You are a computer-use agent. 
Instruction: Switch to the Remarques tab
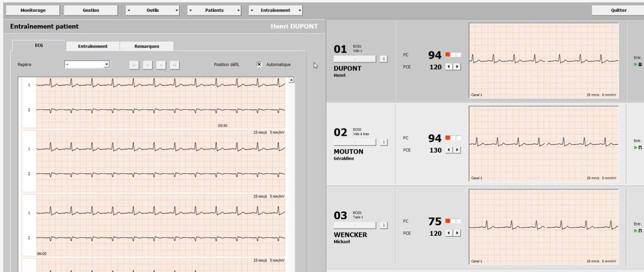tap(146, 46)
